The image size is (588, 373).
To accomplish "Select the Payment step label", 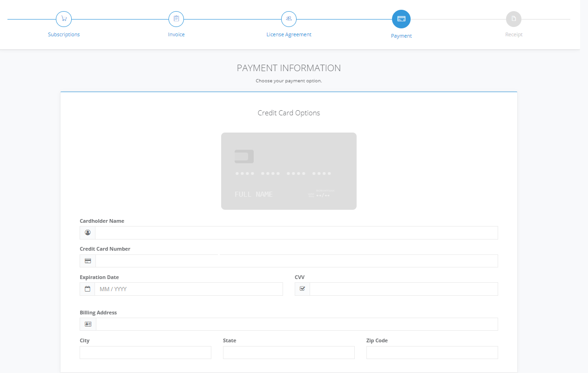I will 401,36.
